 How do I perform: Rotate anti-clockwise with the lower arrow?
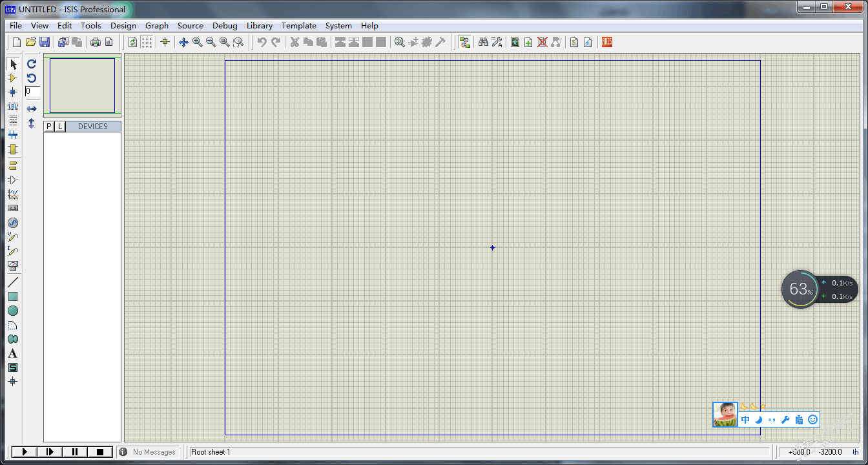point(32,77)
